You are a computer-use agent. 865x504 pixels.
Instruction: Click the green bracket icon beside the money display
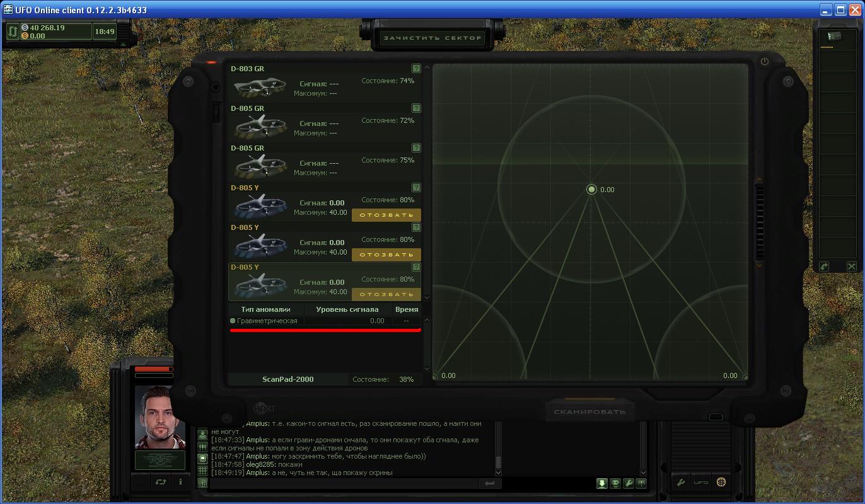(x=13, y=31)
